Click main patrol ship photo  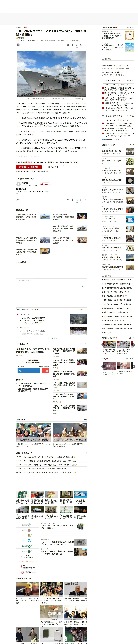[52, 74]
